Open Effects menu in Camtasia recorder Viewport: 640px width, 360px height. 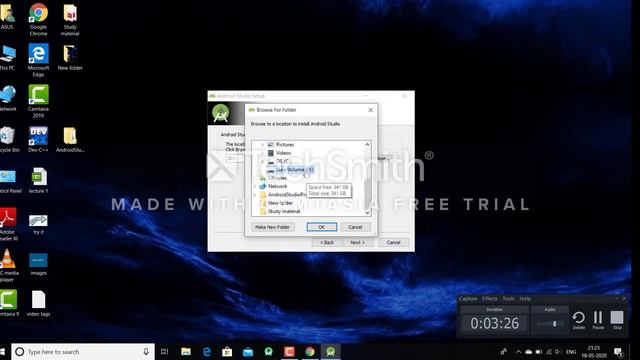click(x=489, y=299)
